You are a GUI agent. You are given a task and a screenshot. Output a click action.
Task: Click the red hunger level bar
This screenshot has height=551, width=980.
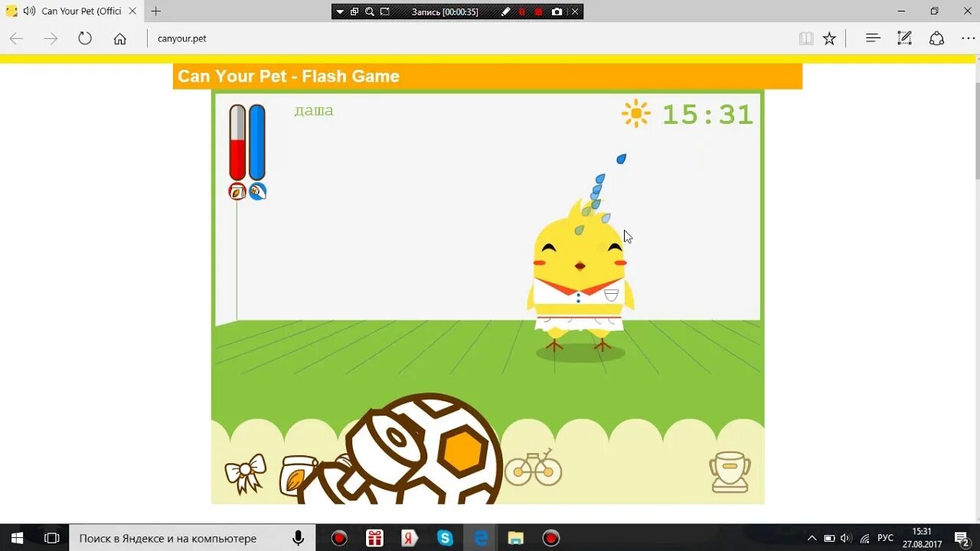click(x=237, y=142)
